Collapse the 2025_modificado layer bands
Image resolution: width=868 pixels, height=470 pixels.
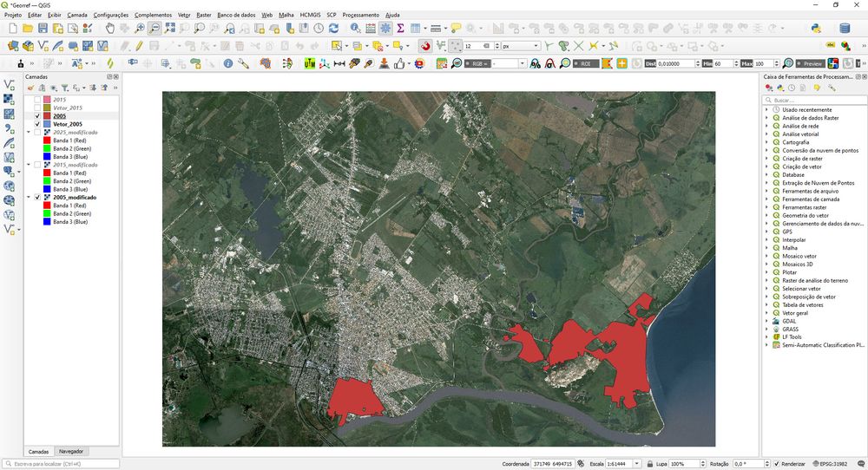tap(29, 133)
